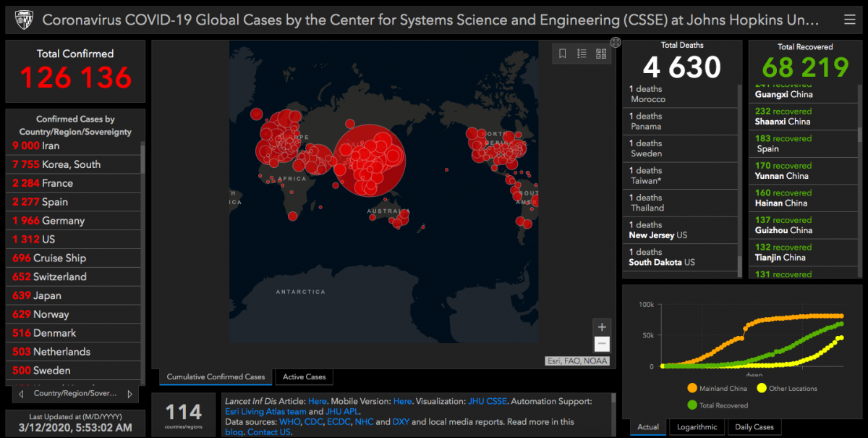Expand the map panel to full screen

[616, 42]
